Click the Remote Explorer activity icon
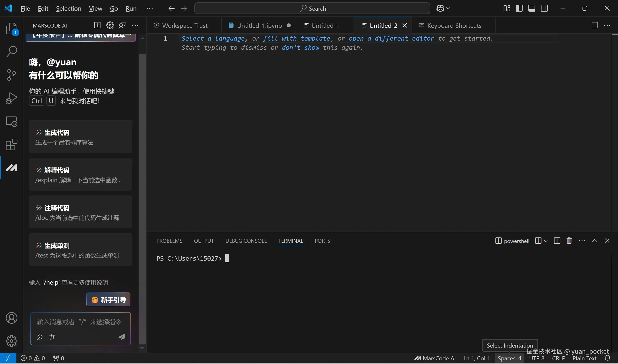 pos(11,122)
